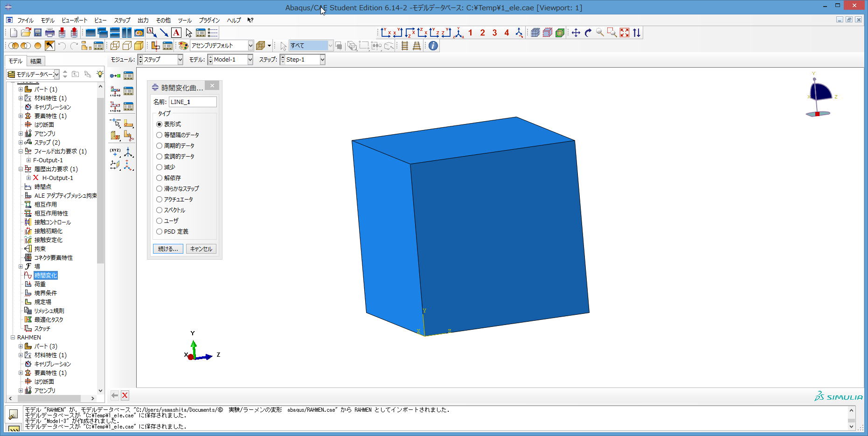Click the キャンセル button
Viewport: 868px width, 436px height.
(x=201, y=249)
